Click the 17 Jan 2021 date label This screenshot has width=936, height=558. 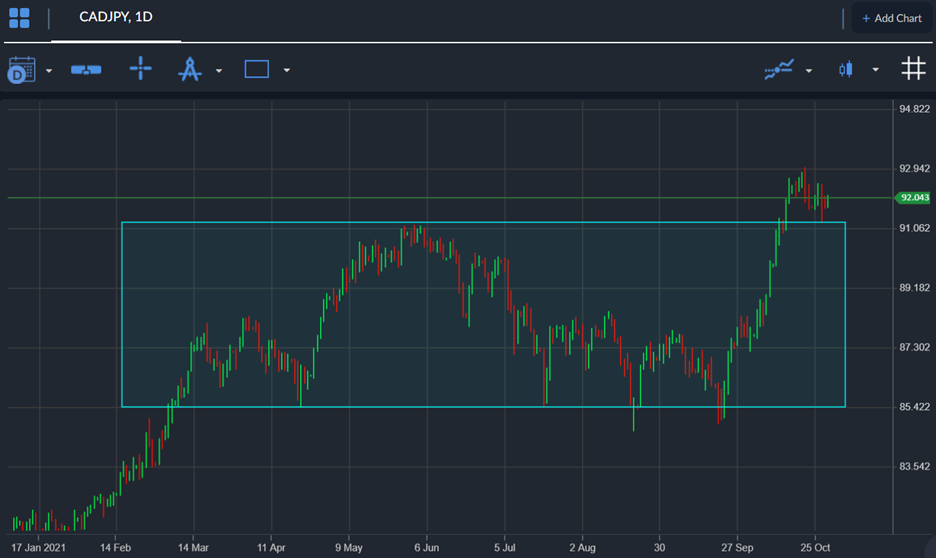pyautogui.click(x=39, y=547)
